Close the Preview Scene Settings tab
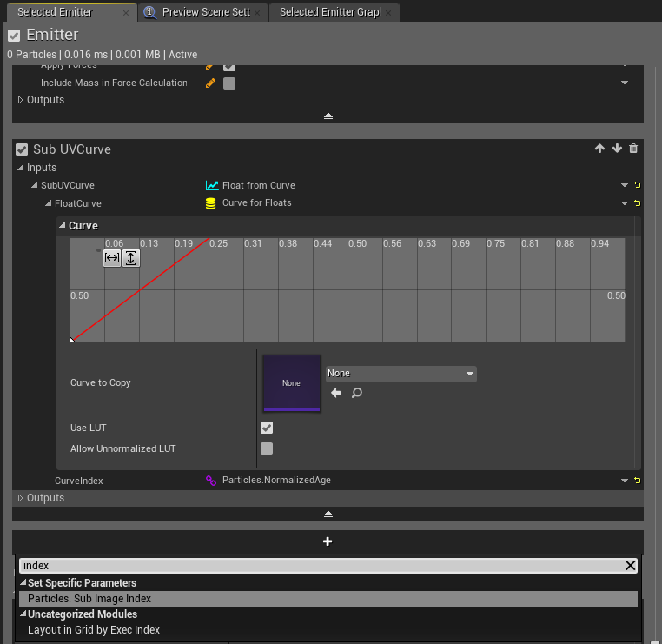 [257, 13]
